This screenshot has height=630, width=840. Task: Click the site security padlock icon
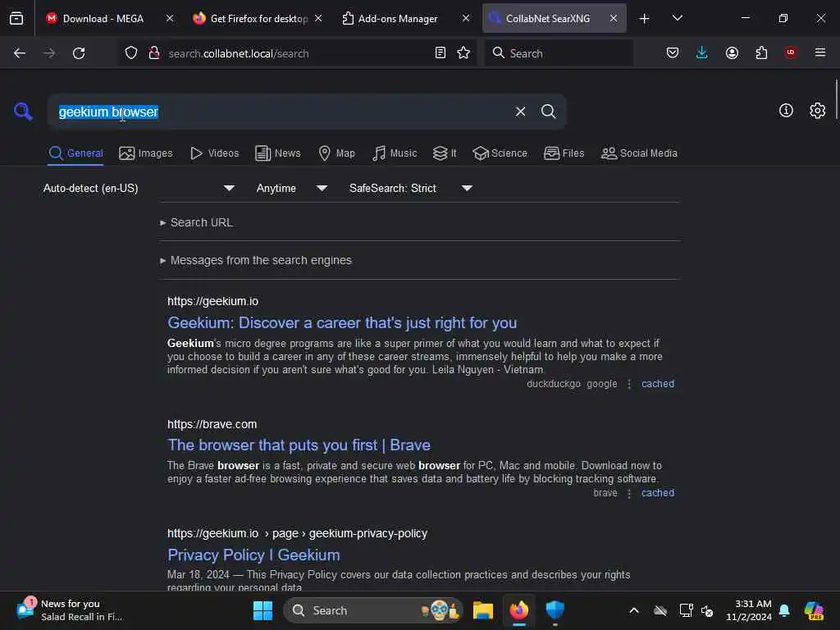(x=154, y=53)
